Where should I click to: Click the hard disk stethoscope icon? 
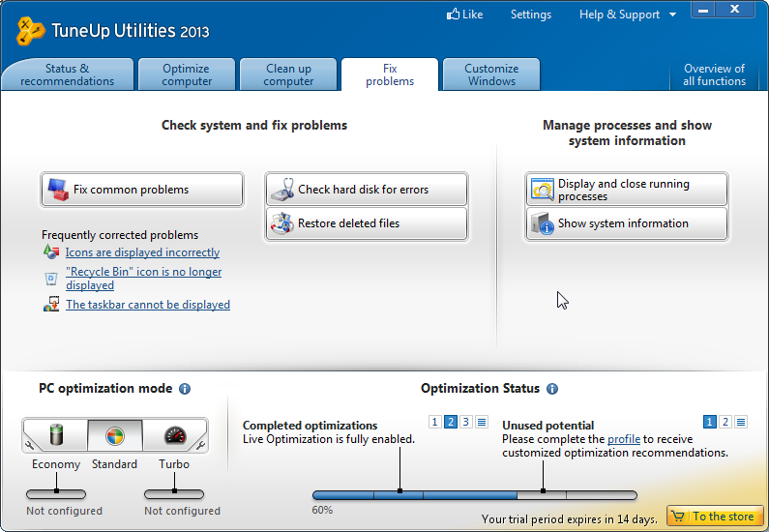282,190
